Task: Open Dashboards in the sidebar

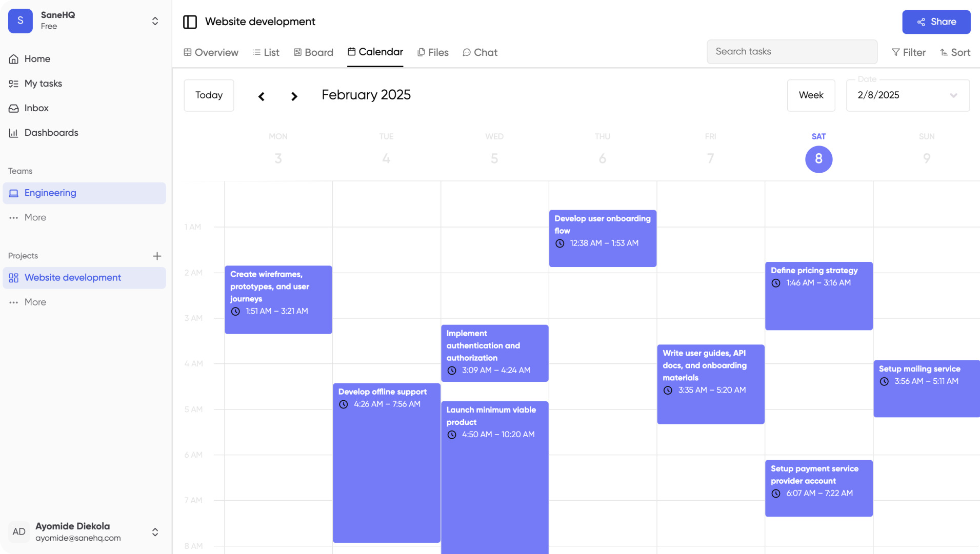Action: click(51, 133)
